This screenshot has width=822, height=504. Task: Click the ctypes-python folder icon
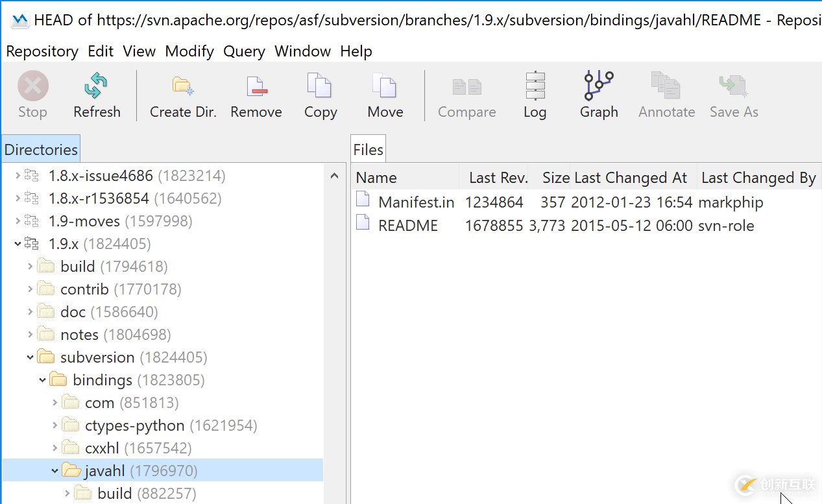[71, 425]
